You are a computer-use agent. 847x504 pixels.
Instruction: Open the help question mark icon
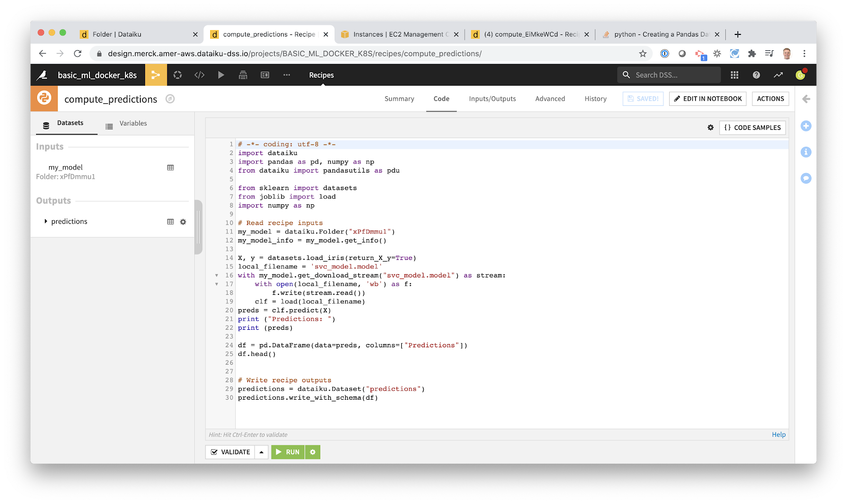(756, 75)
